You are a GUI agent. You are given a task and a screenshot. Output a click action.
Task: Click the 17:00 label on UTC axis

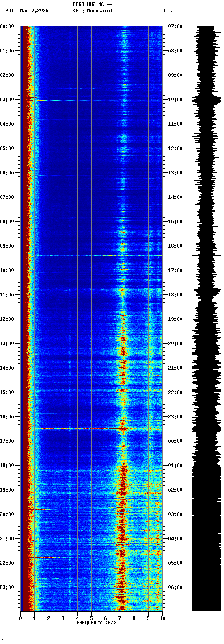tap(175, 270)
